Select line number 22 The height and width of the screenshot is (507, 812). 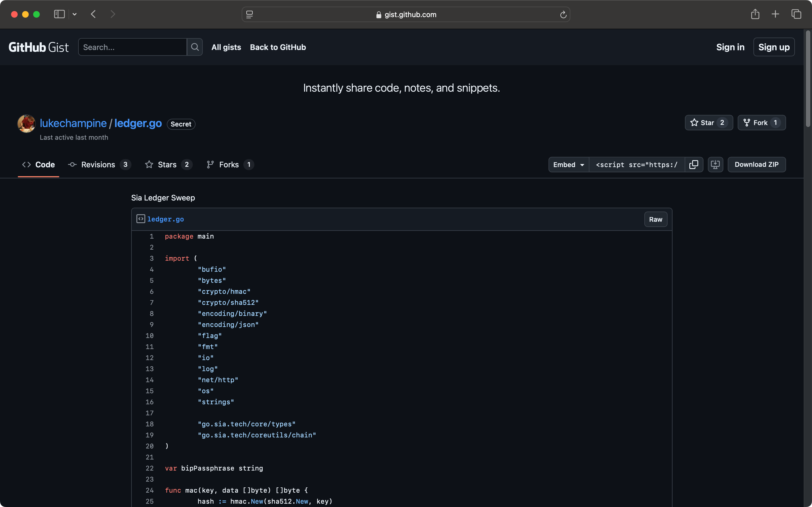coord(149,468)
